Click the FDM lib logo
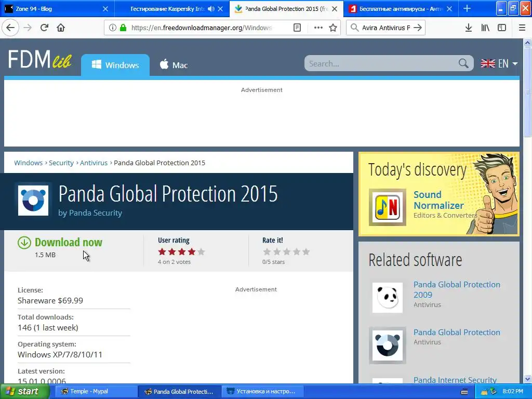The image size is (532, 399). tap(39, 59)
